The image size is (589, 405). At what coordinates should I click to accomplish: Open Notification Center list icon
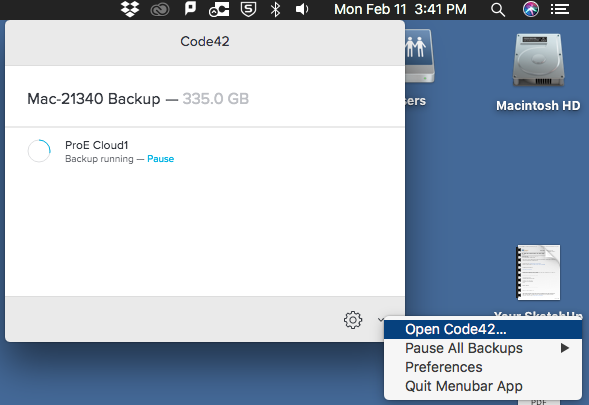560,9
